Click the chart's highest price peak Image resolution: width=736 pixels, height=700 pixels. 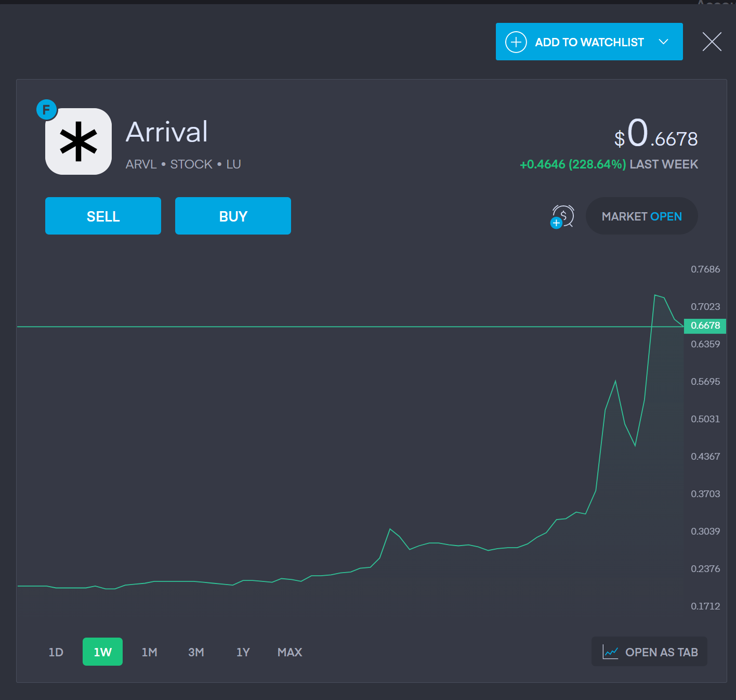pos(655,295)
